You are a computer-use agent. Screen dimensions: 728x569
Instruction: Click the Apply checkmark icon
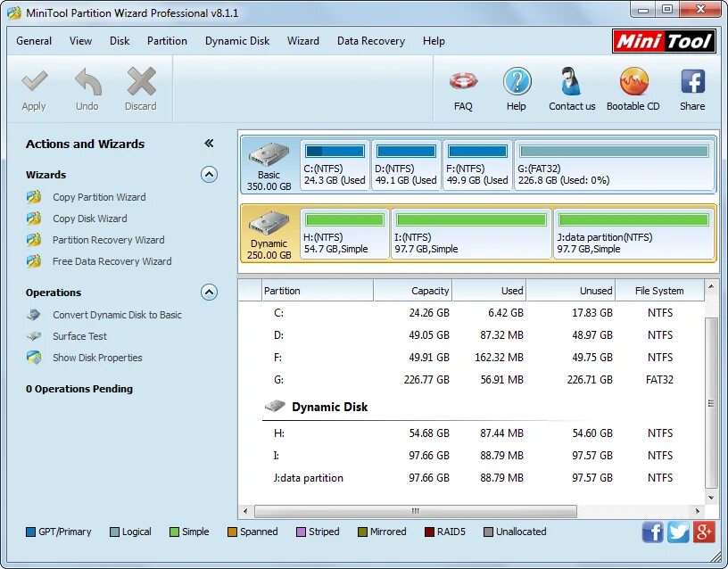pyautogui.click(x=35, y=81)
